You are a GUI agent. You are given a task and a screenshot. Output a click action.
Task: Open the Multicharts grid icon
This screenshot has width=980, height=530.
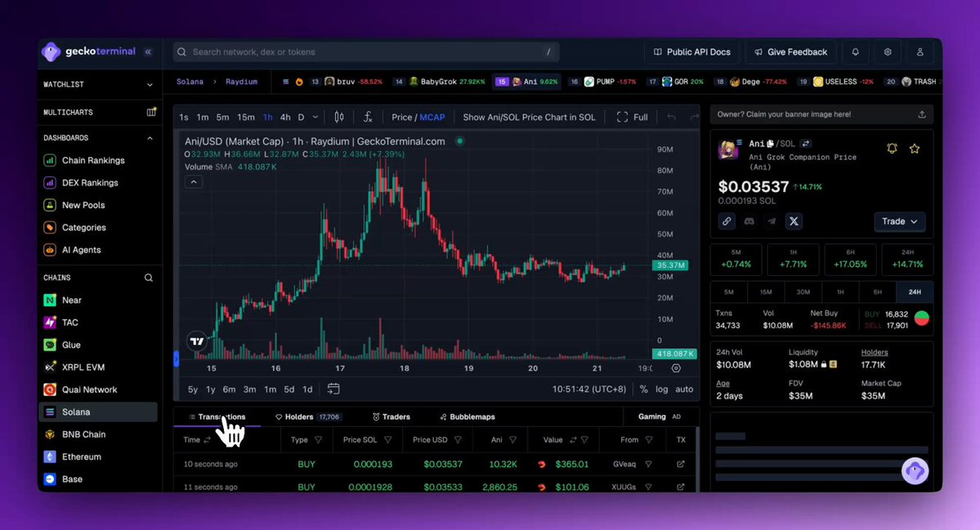[x=151, y=112]
